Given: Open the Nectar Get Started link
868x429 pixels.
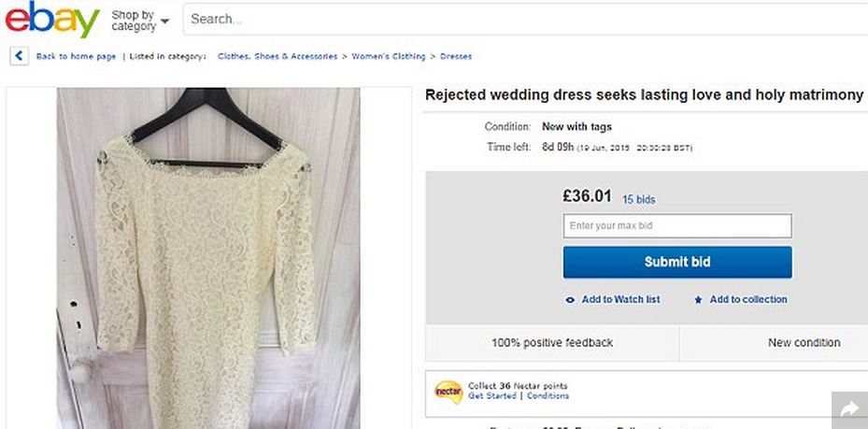Looking at the screenshot, I should click(491, 395).
